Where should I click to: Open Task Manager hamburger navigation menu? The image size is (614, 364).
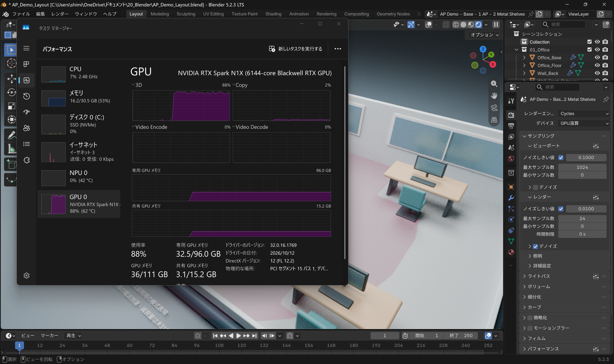click(x=26, y=48)
